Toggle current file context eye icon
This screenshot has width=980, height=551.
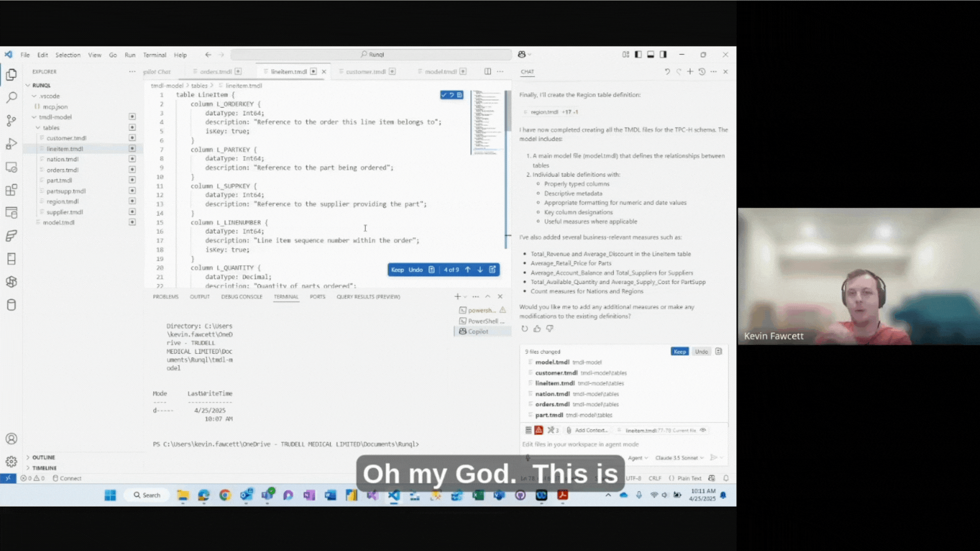[x=703, y=431]
